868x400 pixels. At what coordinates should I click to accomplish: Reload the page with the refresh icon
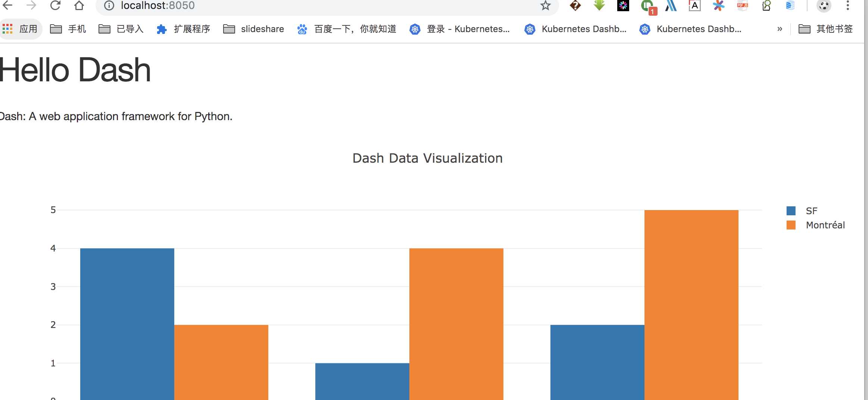click(55, 5)
